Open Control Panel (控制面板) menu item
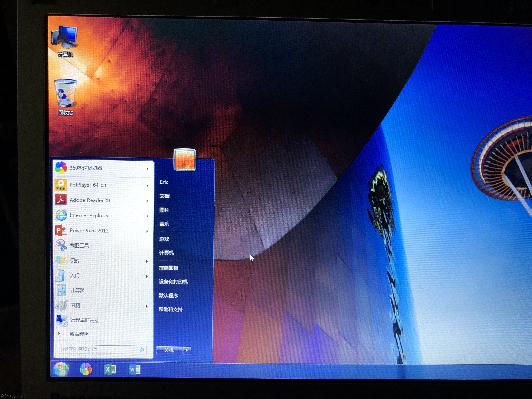This screenshot has width=532, height=399. coord(169,268)
